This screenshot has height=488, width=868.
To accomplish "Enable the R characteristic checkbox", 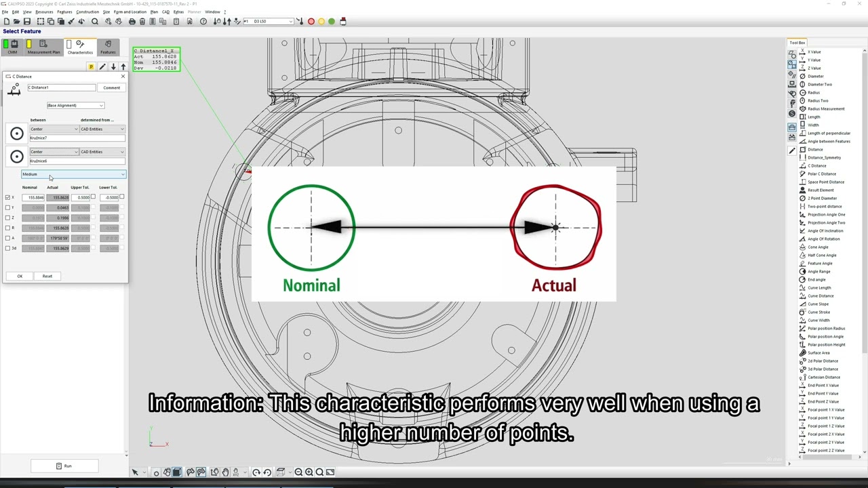I will 7,228.
